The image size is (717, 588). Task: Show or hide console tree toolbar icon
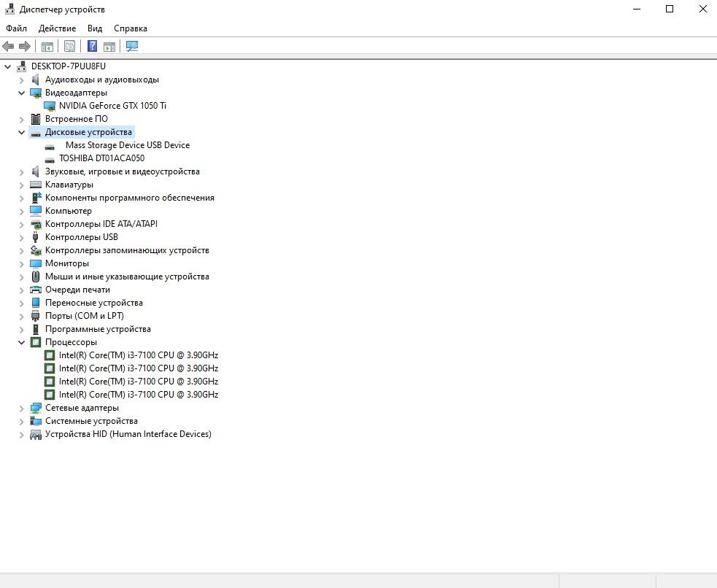point(47,46)
